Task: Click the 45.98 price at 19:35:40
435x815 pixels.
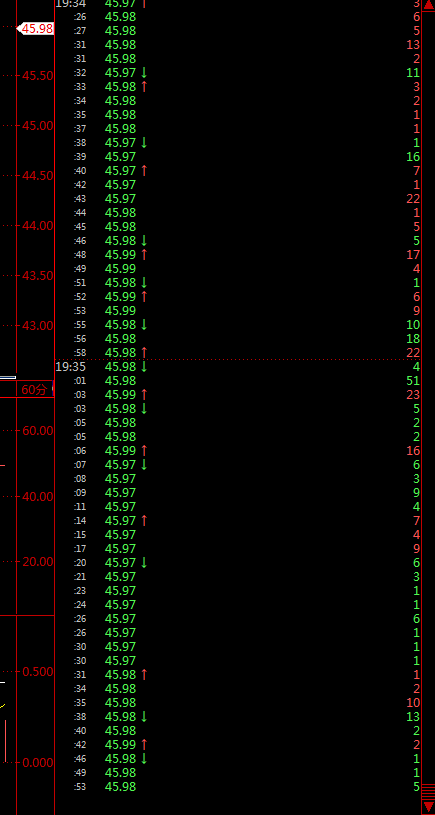Action: click(x=120, y=731)
